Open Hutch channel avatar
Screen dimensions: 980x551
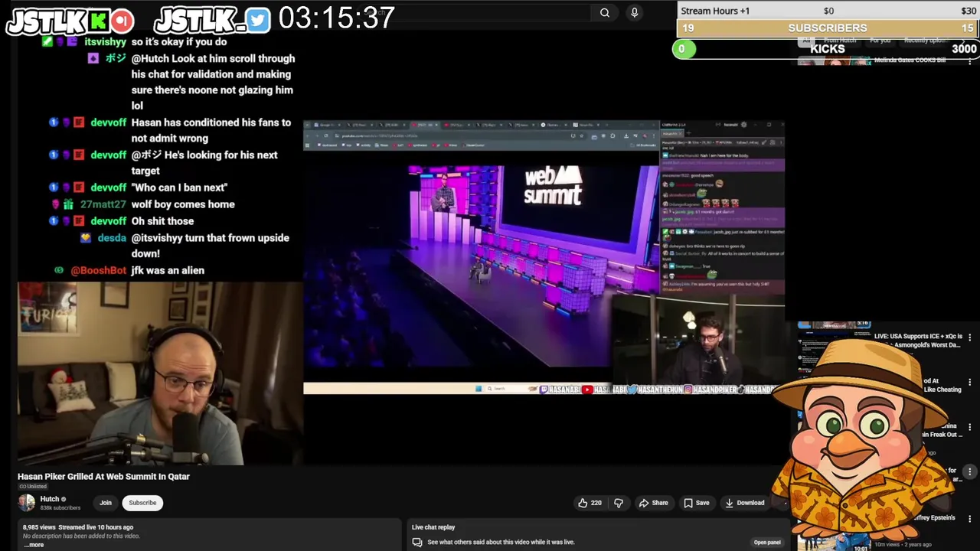[x=27, y=502]
